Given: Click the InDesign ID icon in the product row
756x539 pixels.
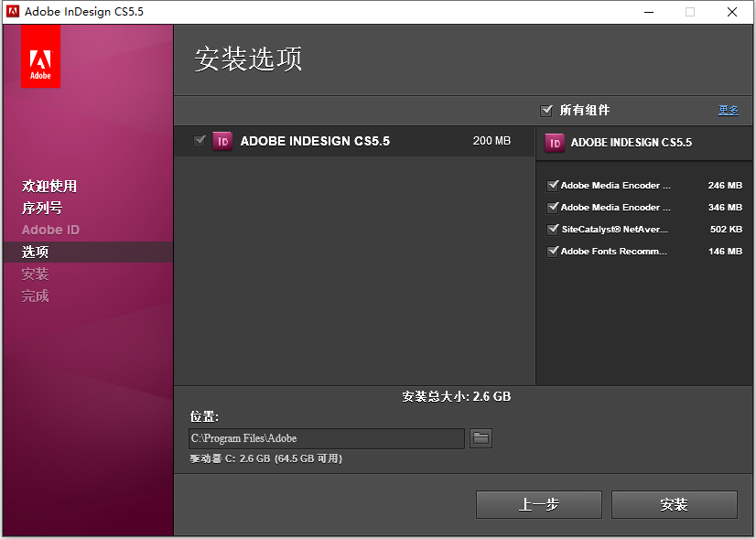Looking at the screenshot, I should [x=222, y=141].
